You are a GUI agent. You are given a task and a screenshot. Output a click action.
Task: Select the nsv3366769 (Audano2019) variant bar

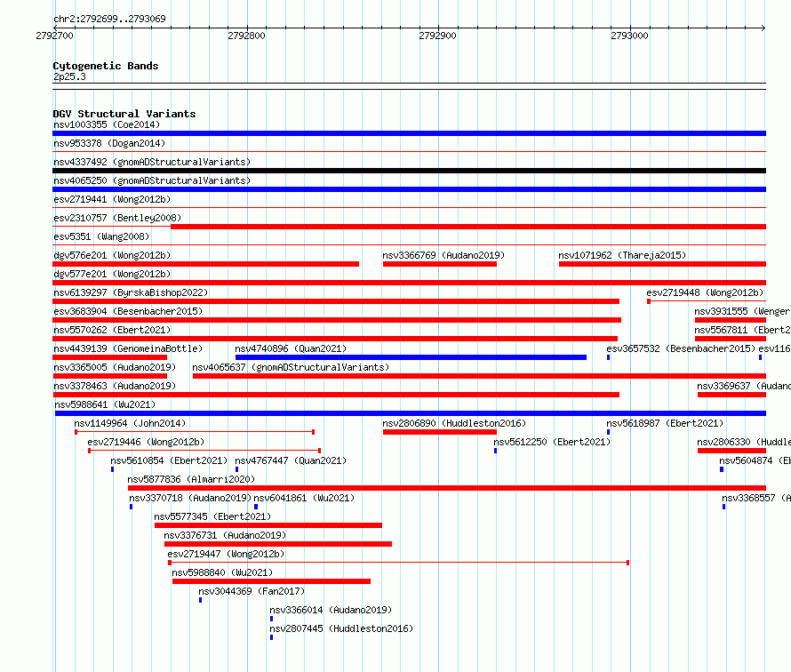pyautogui.click(x=440, y=264)
